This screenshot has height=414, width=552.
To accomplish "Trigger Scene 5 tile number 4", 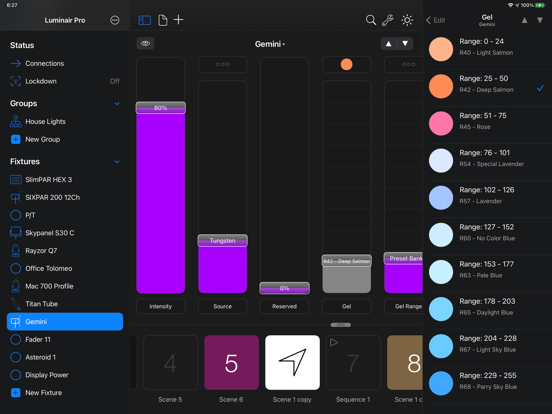I will (170, 363).
